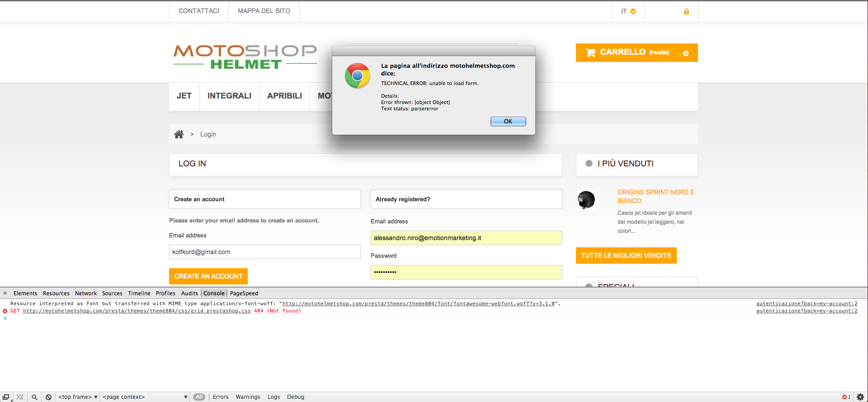Click the 'TECHNICAL ERROR: unable to load form.' message
The image size is (868, 402).
430,83
